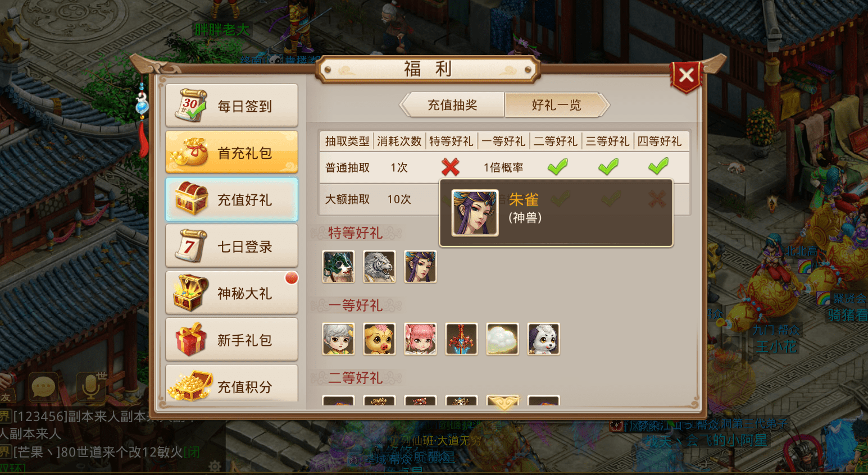Switch to the 充值抽奖 tab

452,105
